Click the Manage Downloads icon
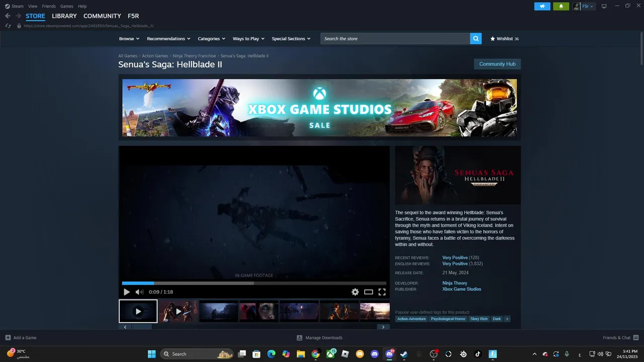 pos(299,338)
